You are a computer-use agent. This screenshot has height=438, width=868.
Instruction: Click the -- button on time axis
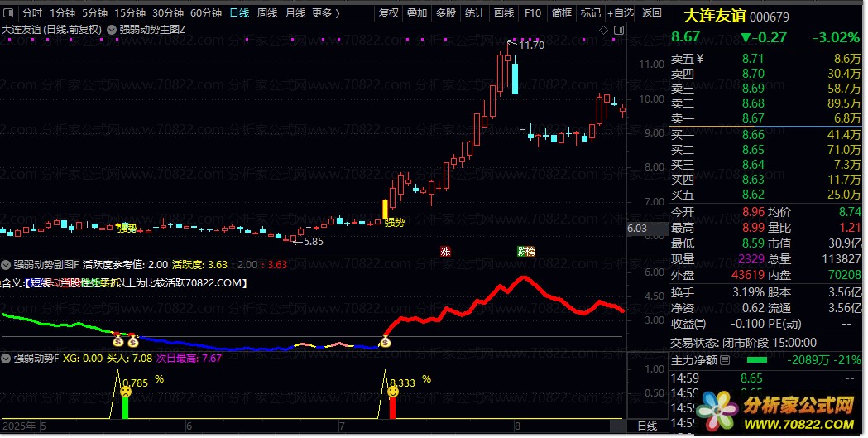pos(615,426)
